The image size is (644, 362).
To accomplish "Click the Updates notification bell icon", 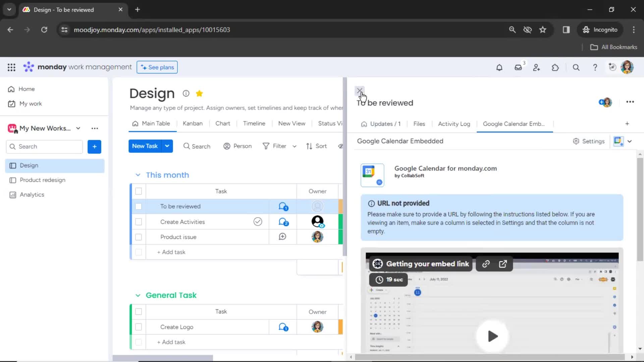I will tap(499, 67).
